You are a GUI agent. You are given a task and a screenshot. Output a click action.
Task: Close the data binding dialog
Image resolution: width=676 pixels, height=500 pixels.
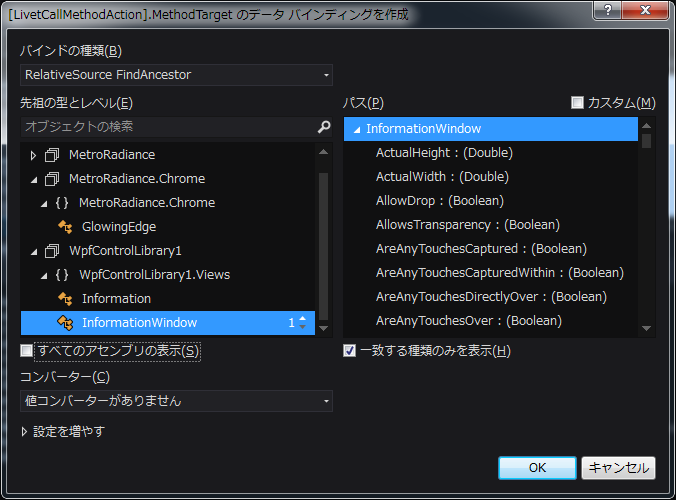pyautogui.click(x=645, y=10)
